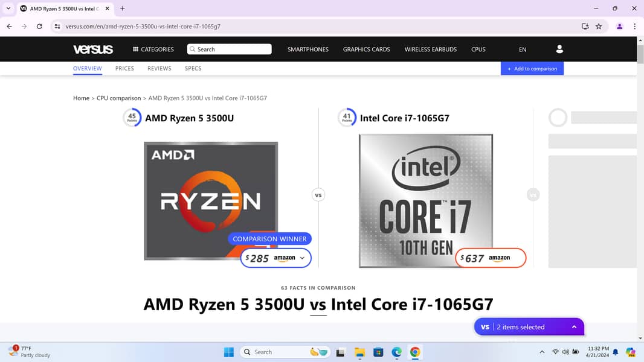Open the Chrome three-dot menu
The height and width of the screenshot is (362, 644).
[x=634, y=26]
